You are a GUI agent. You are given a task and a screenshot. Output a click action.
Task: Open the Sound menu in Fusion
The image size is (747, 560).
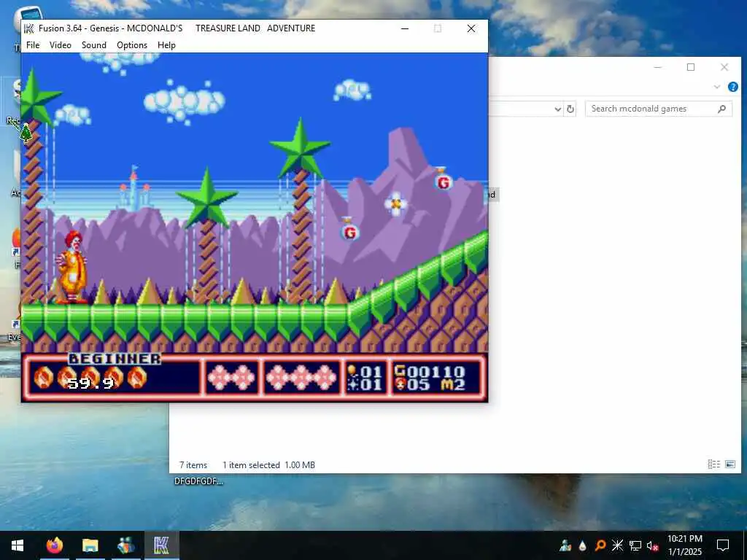[94, 44]
